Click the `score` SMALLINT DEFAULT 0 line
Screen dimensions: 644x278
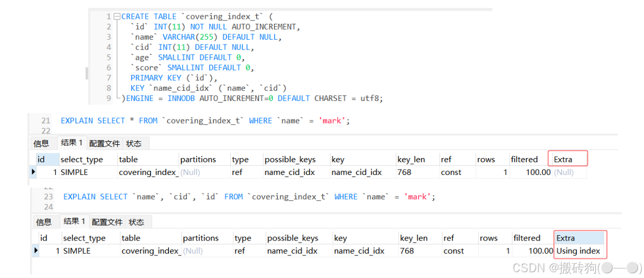pyautogui.click(x=192, y=68)
